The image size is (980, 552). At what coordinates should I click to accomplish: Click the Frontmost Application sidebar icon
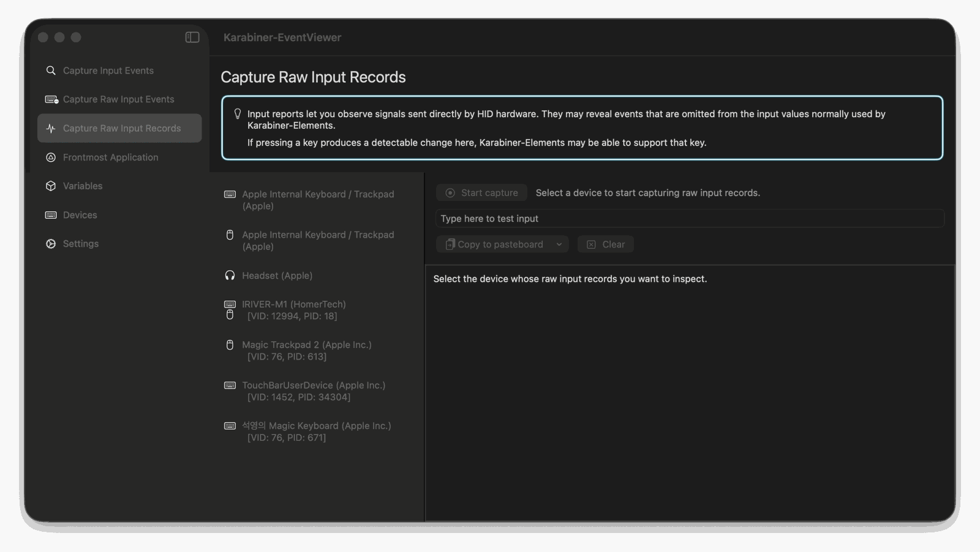click(x=51, y=157)
